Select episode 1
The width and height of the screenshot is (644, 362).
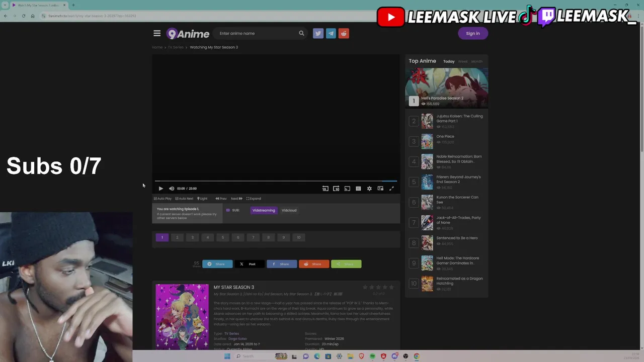coord(162,237)
